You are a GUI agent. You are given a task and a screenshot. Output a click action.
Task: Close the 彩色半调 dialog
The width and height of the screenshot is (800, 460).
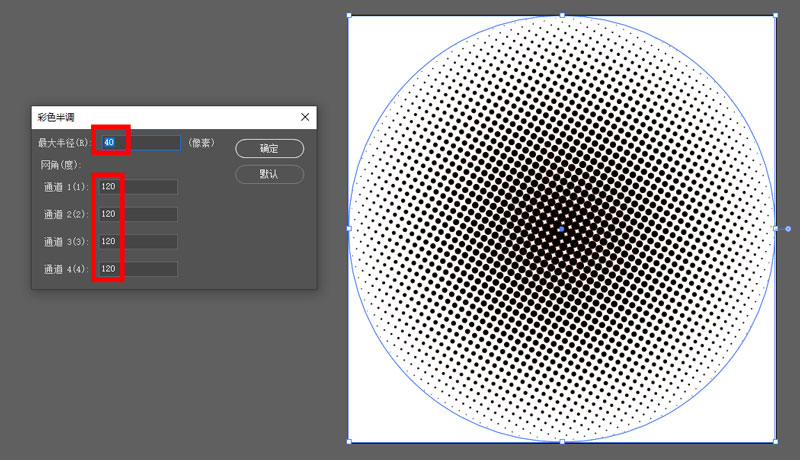tap(305, 117)
